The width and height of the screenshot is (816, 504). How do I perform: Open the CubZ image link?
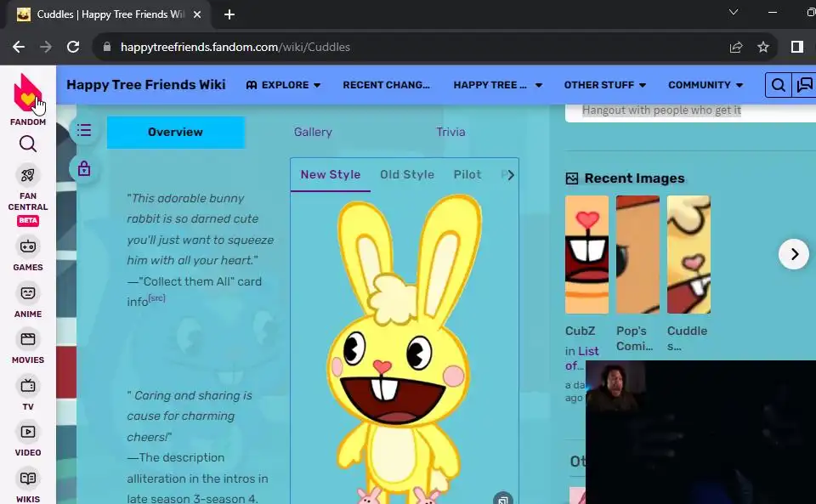point(581,331)
